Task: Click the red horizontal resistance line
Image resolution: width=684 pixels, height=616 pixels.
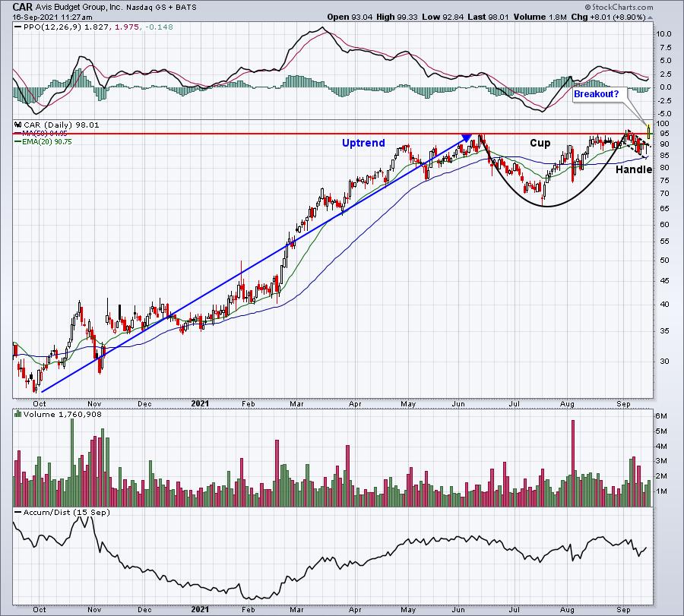Action: coord(333,134)
